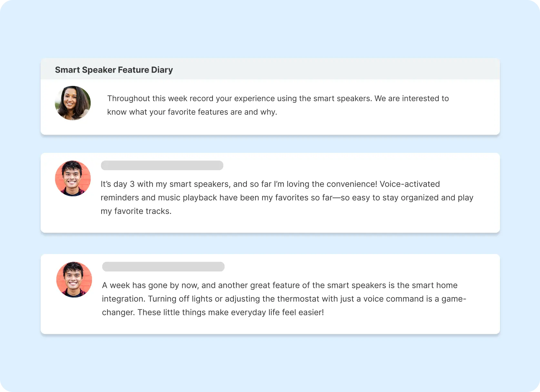540x392 pixels.
Task: Select the one-week diary entry card
Action: (270, 294)
